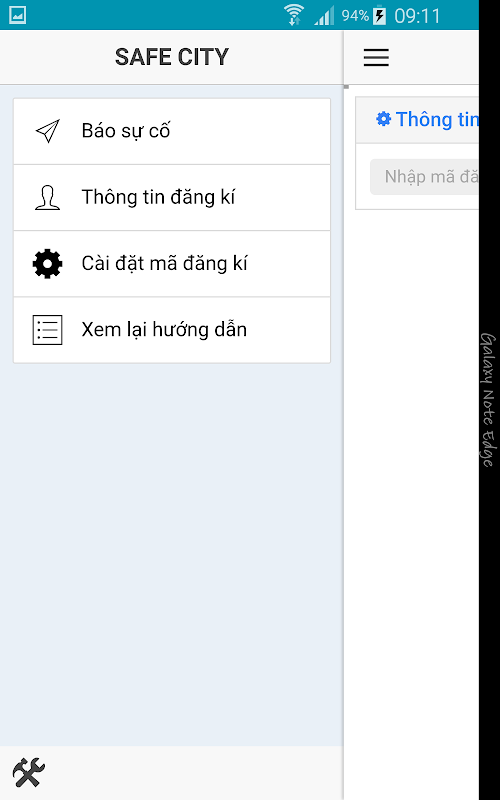Tap the user silhouette icon
The height and width of the screenshot is (800, 500).
point(47,197)
